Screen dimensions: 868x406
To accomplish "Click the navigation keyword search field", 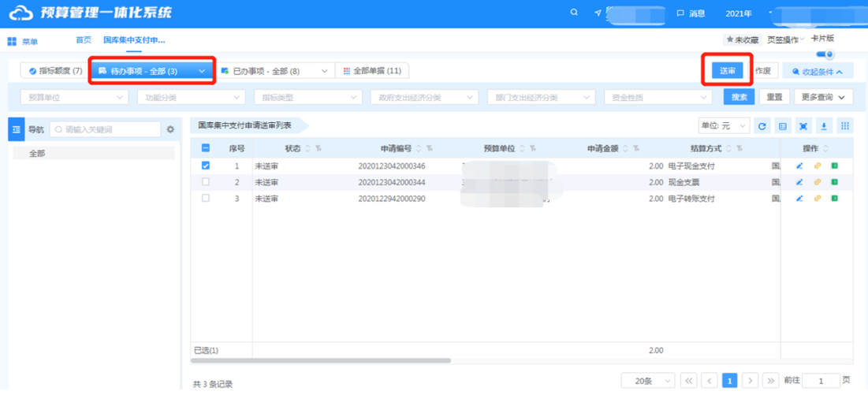I will [x=105, y=129].
